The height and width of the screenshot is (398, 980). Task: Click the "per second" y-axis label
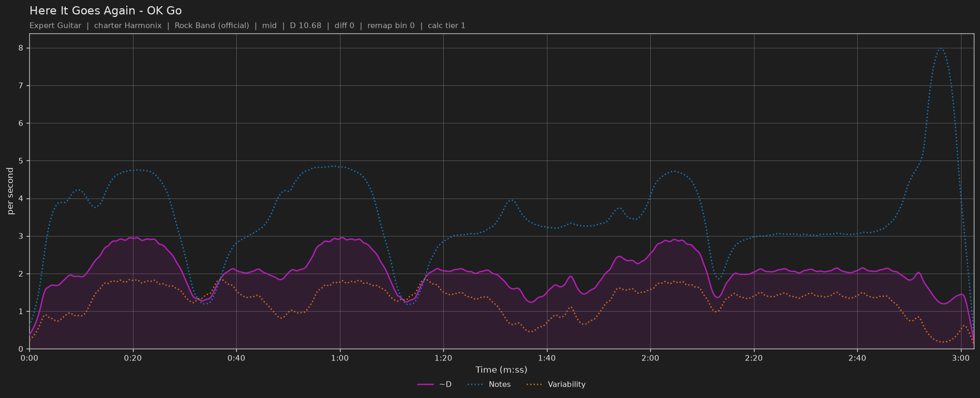pyautogui.click(x=10, y=191)
